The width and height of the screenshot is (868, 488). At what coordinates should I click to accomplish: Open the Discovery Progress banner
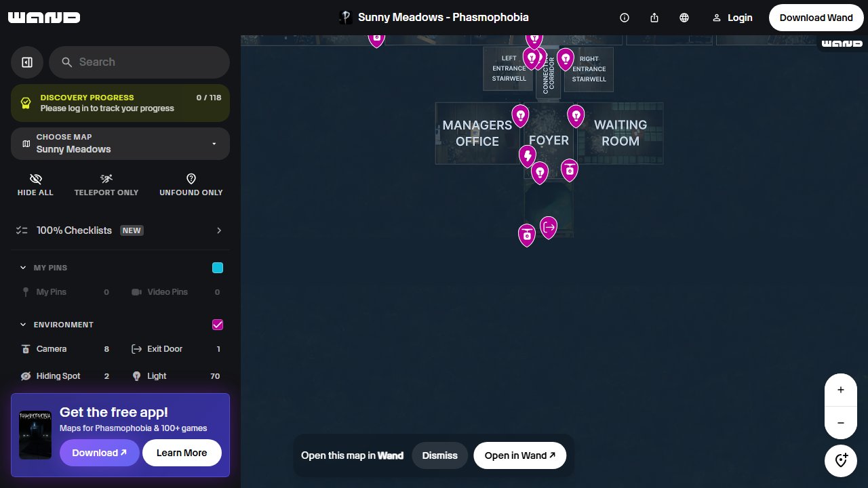120,103
